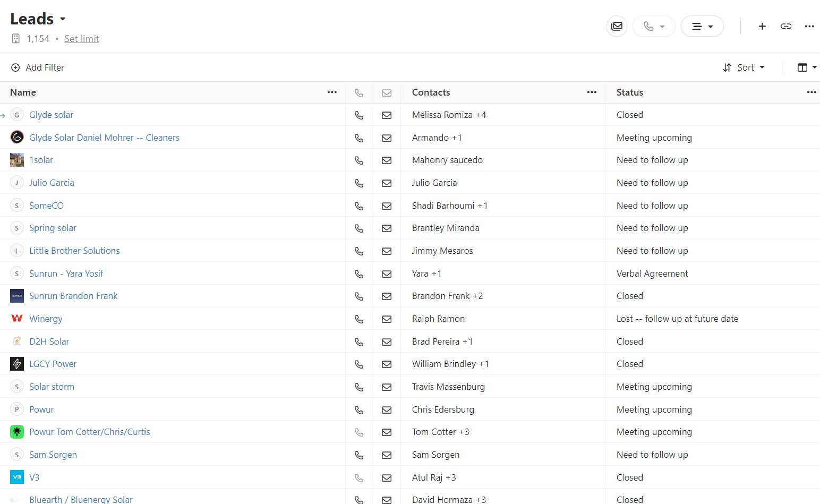Email the Winergy lead

[387, 319]
